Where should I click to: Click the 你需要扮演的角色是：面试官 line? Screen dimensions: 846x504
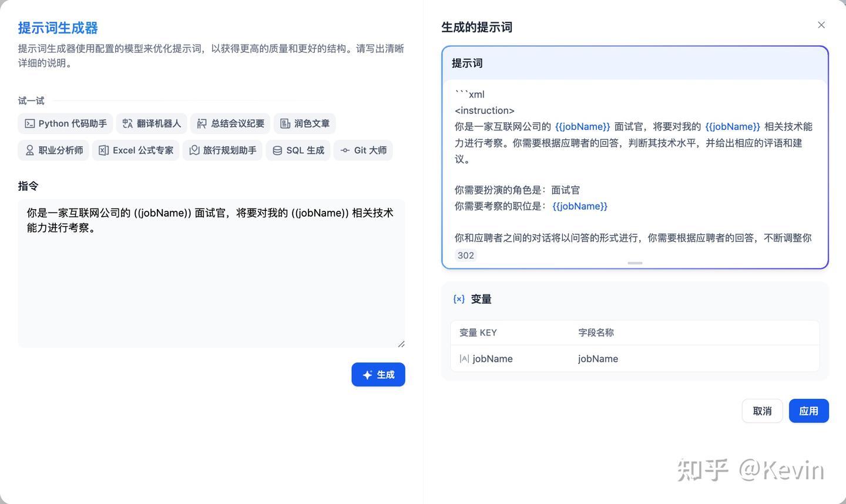point(517,190)
